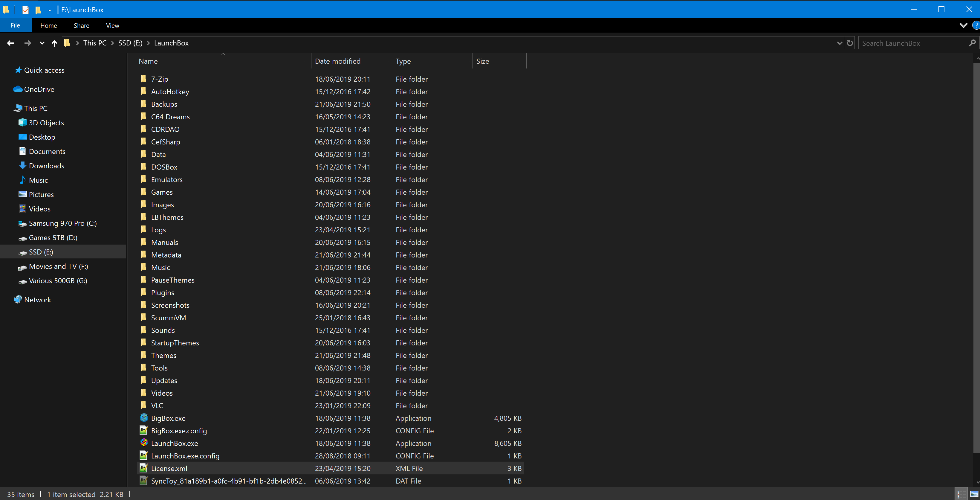Open the View ribbon tab
Screen dimensions: 980x500
[x=113, y=25]
